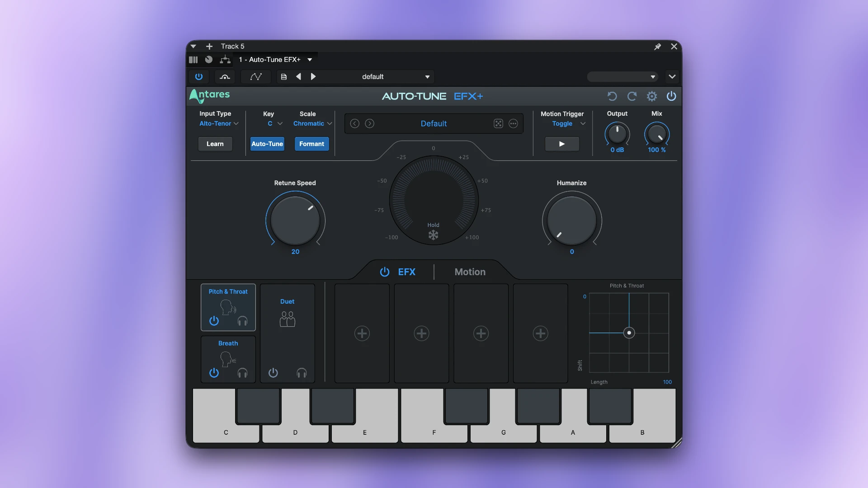Open the automation curve icon
The width and height of the screenshot is (868, 488).
(256, 77)
